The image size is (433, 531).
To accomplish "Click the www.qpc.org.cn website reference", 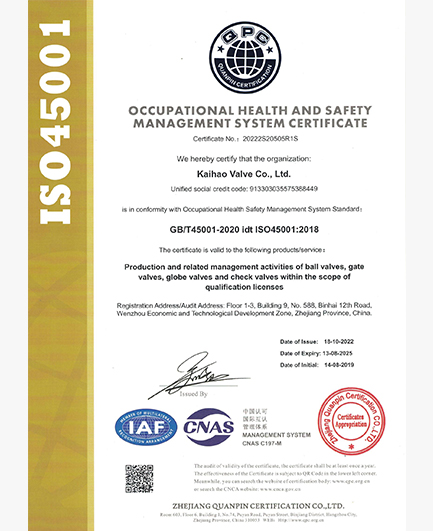I will 351,481.
